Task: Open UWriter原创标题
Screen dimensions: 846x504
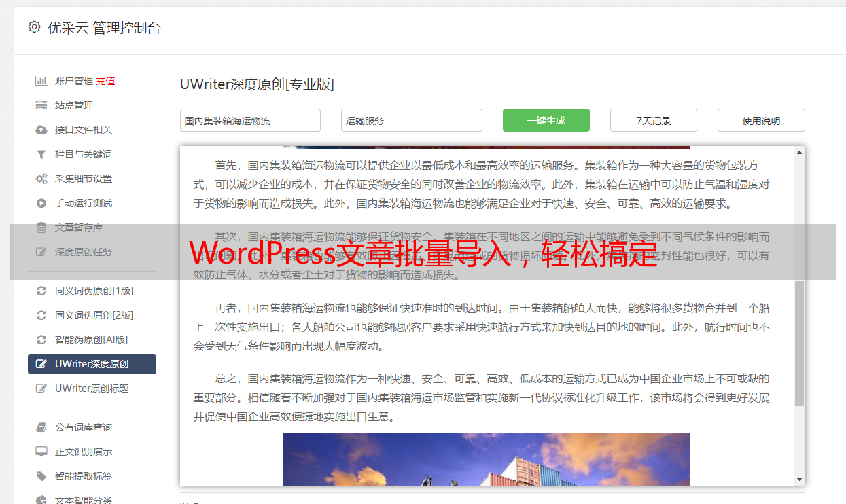Action: pyautogui.click(x=92, y=389)
